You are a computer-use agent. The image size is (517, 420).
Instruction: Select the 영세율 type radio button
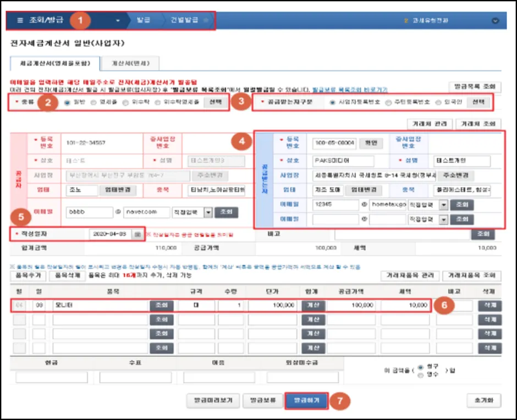(x=94, y=103)
